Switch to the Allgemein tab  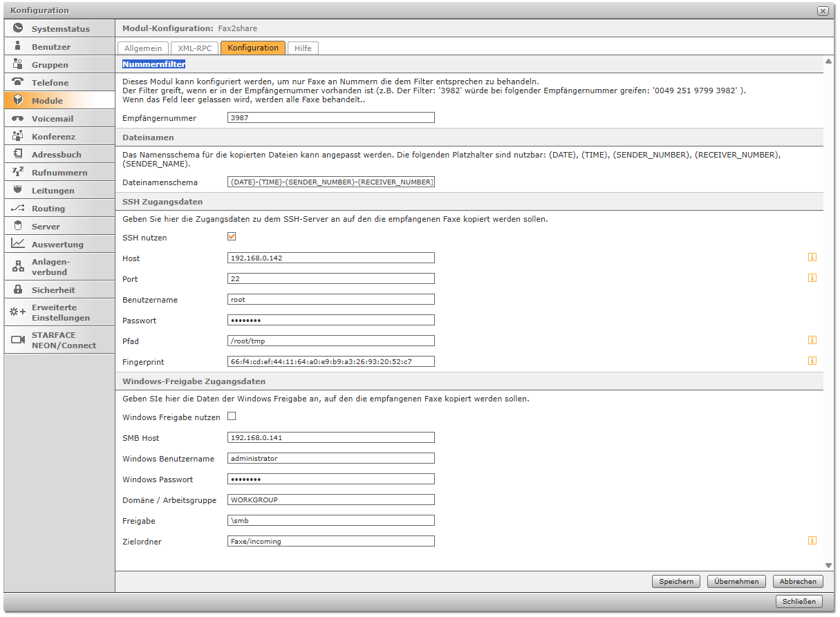coord(143,48)
